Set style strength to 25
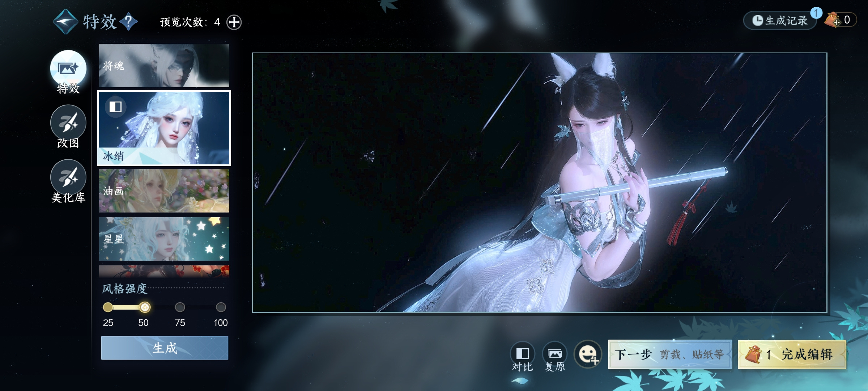 tap(108, 307)
